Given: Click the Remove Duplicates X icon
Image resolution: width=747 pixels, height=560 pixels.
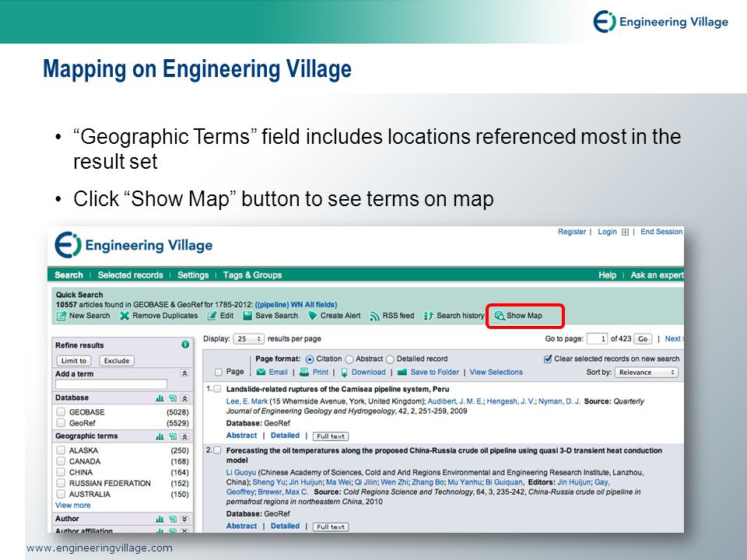Looking at the screenshot, I should [124, 316].
